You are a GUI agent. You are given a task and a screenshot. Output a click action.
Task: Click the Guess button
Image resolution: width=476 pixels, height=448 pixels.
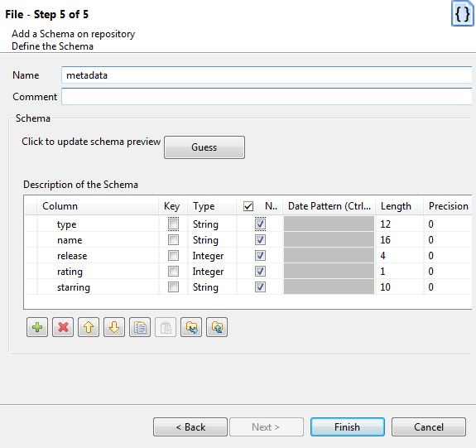[x=204, y=147]
